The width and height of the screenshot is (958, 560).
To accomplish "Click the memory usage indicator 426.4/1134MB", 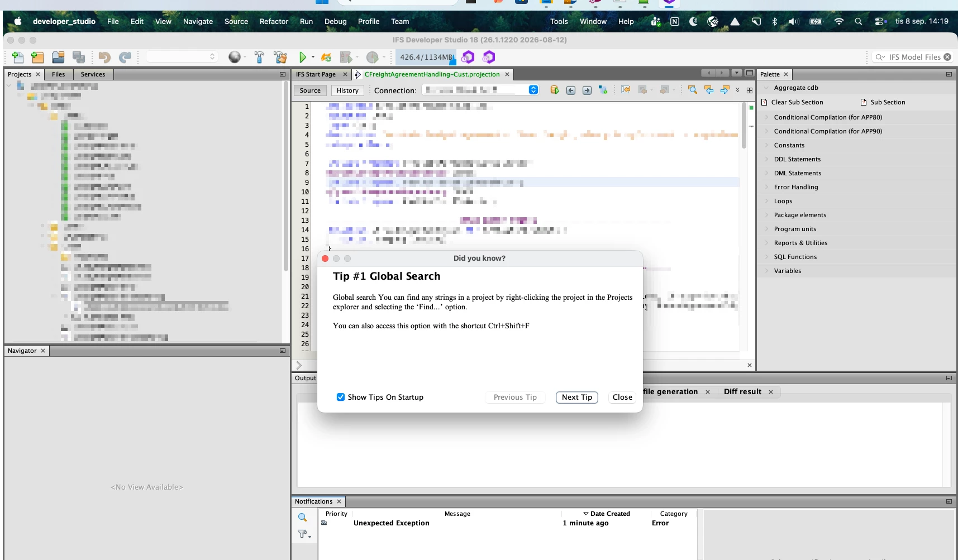I will (x=426, y=57).
